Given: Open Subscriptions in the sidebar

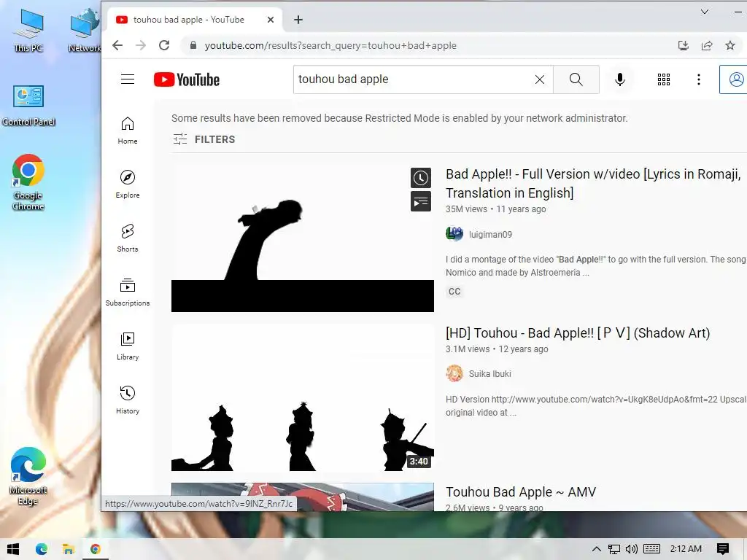Looking at the screenshot, I should (128, 292).
